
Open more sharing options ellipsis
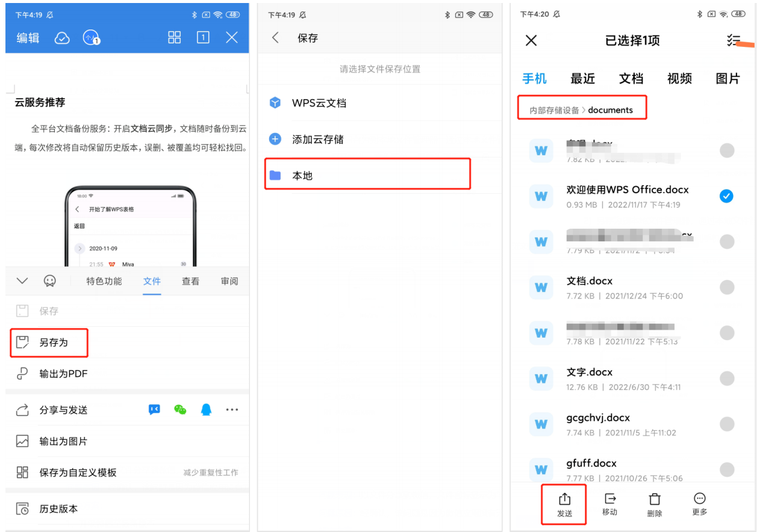[x=232, y=410]
